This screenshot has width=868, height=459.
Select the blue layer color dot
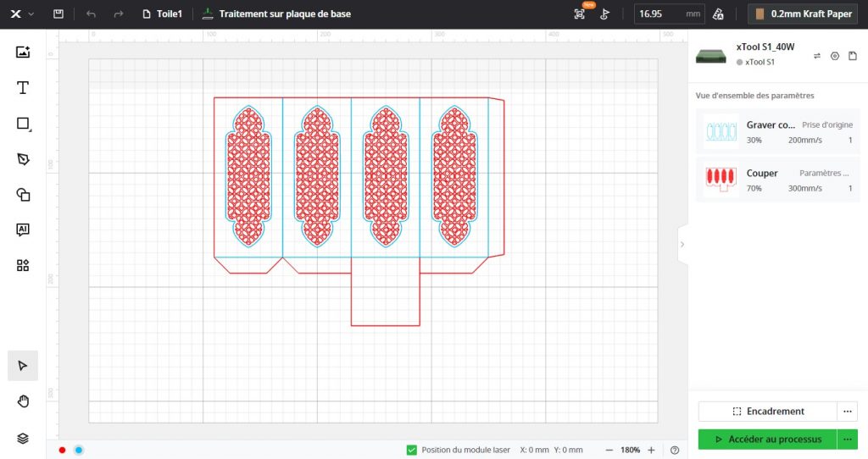[78, 450]
